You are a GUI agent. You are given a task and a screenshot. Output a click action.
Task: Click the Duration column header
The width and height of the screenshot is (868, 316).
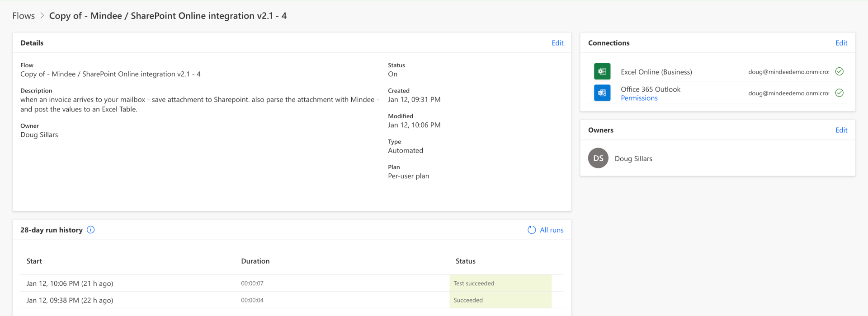(x=255, y=261)
